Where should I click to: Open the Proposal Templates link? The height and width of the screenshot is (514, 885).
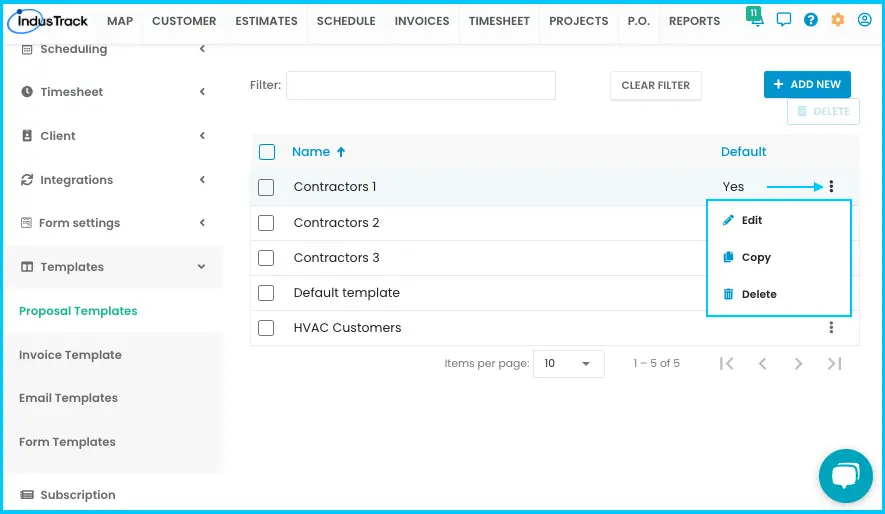pos(78,311)
